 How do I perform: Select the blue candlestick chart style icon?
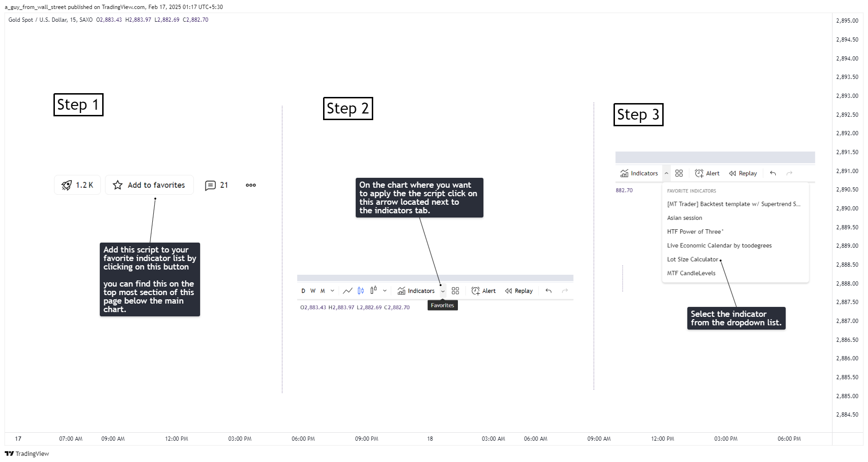coord(361,291)
